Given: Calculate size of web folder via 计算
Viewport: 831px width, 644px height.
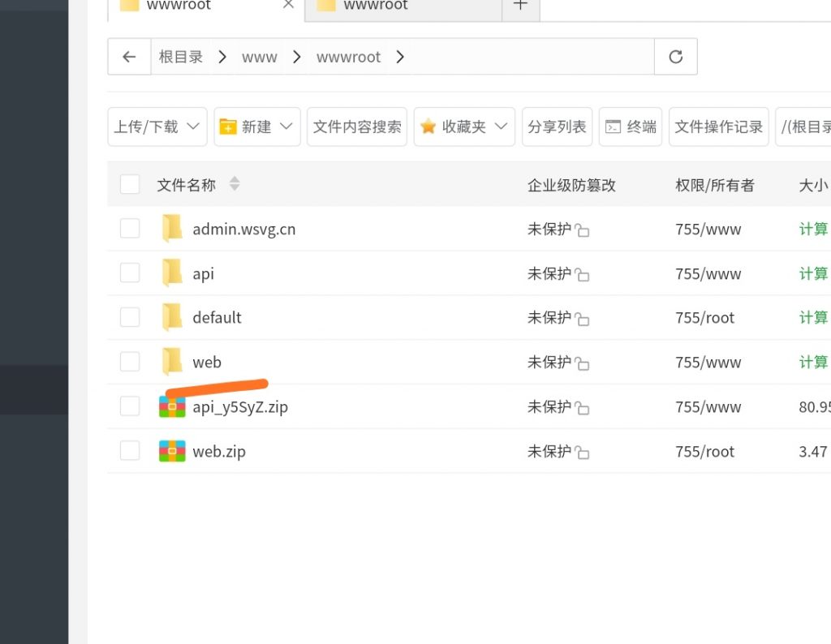Looking at the screenshot, I should pos(813,362).
